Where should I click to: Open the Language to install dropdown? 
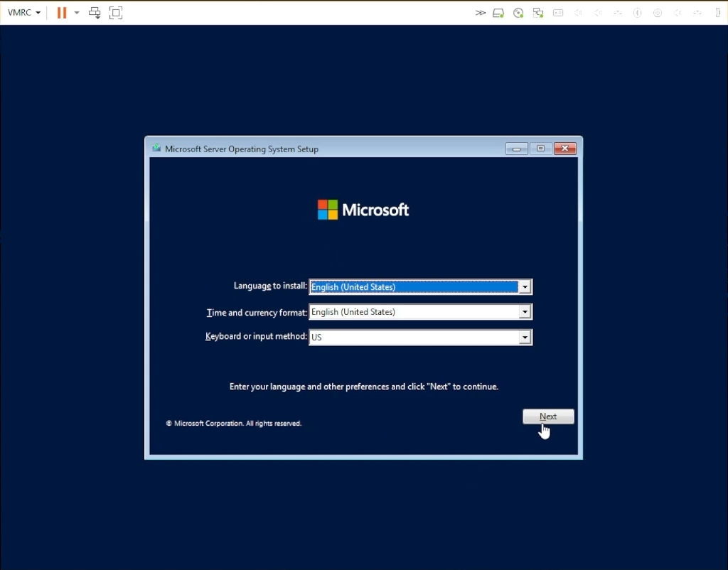pyautogui.click(x=525, y=286)
